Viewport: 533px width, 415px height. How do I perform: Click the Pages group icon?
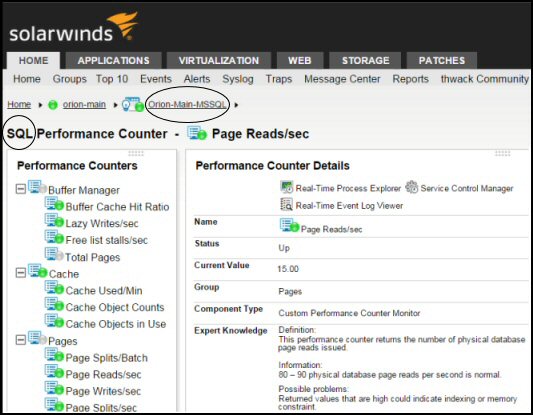[37, 338]
